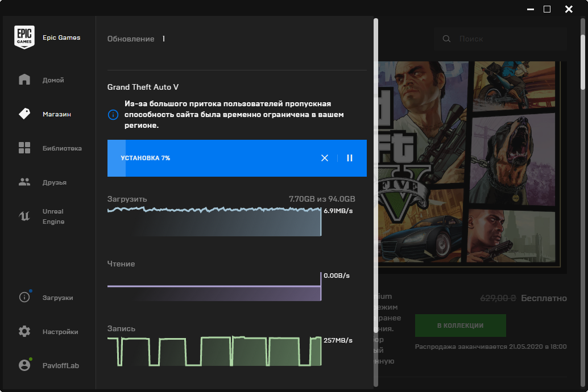Click the Бесплатно price label
This screenshot has height=392, width=588.
[544, 298]
